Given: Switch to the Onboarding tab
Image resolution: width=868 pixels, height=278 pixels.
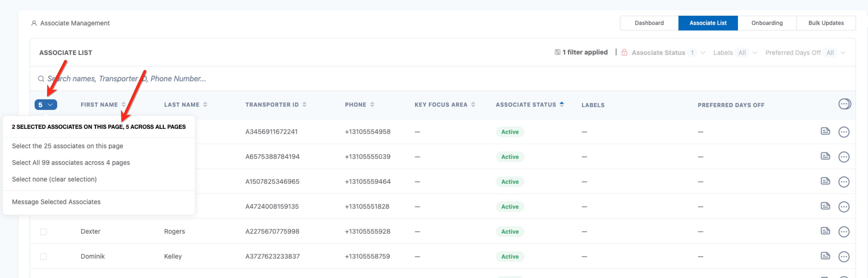Looking at the screenshot, I should (767, 23).
